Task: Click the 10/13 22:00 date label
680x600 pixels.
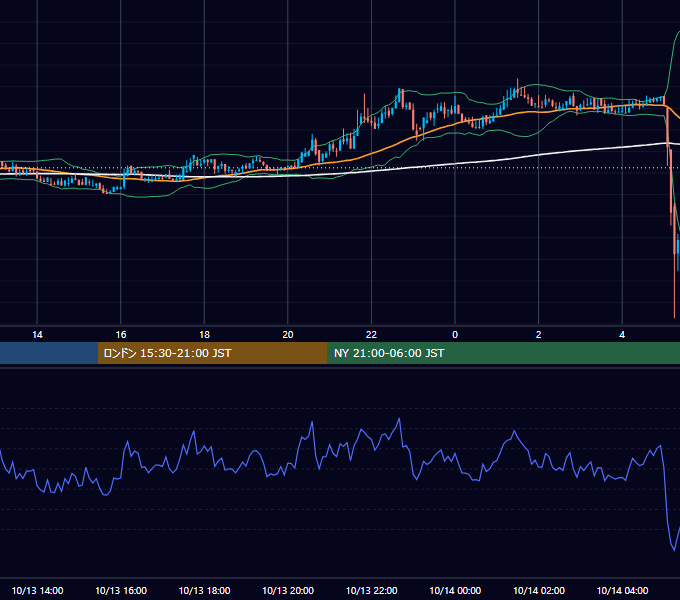Action: pyautogui.click(x=371, y=590)
